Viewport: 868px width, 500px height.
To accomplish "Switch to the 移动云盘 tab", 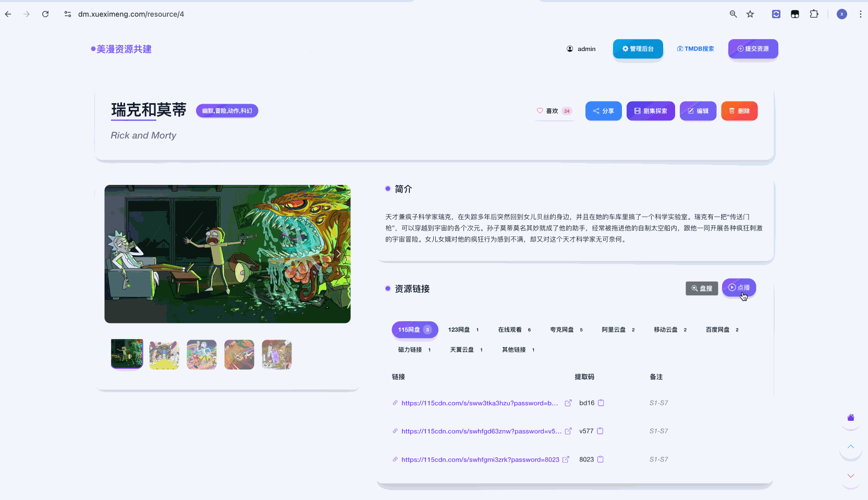I will (670, 330).
